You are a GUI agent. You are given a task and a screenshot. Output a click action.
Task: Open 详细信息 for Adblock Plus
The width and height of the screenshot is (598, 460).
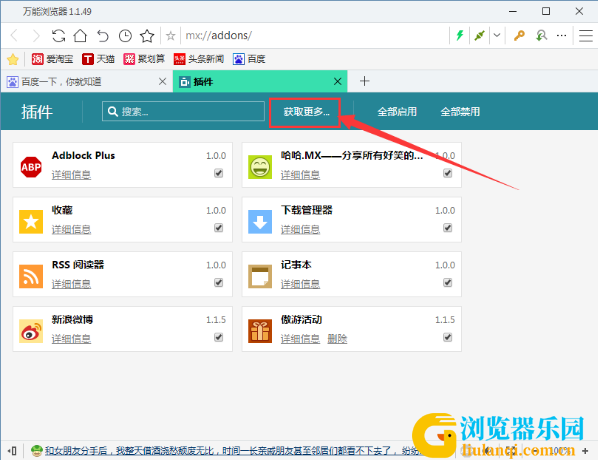pyautogui.click(x=71, y=175)
